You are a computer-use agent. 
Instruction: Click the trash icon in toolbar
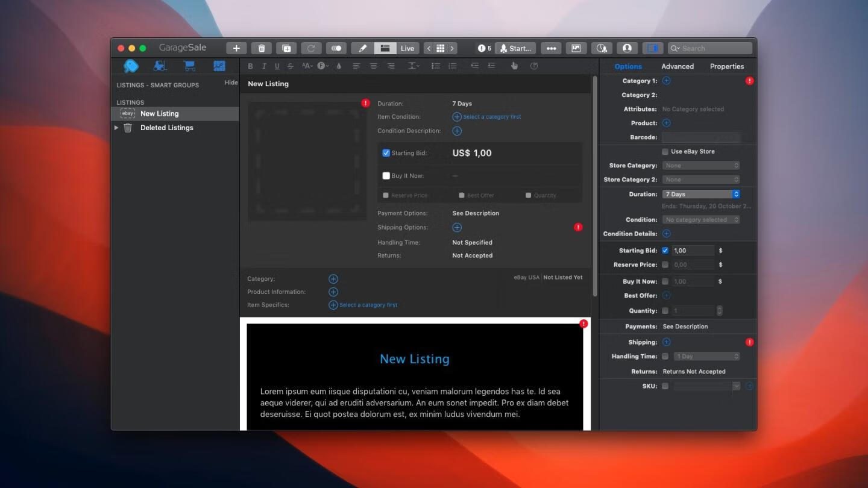[x=262, y=48]
